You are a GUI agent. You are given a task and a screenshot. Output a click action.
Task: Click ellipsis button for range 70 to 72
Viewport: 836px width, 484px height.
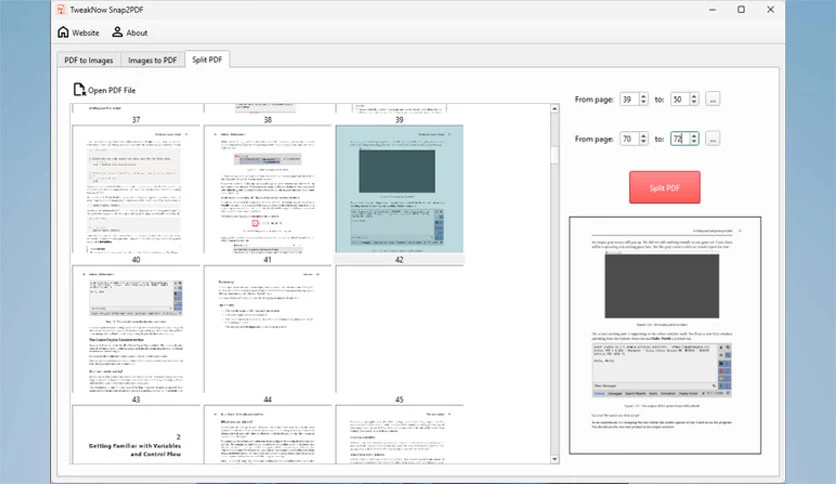[713, 139]
